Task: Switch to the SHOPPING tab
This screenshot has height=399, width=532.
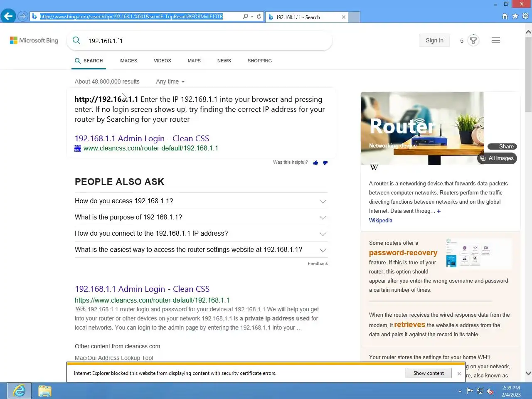Action: click(260, 61)
